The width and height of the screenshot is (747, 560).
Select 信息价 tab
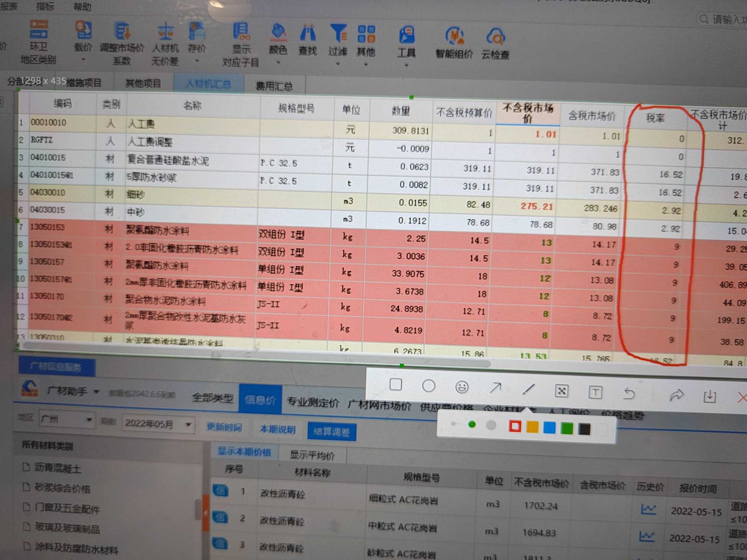tap(260, 400)
